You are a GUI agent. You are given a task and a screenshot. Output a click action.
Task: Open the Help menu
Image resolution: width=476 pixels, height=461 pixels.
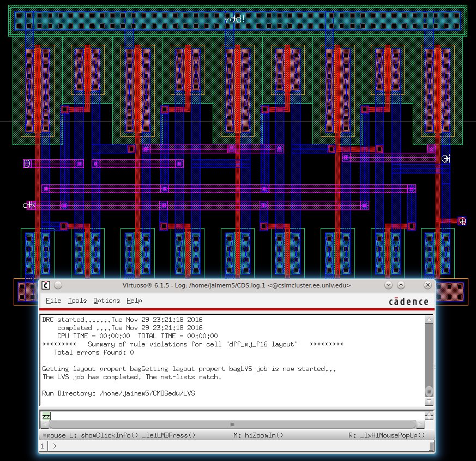tap(134, 301)
